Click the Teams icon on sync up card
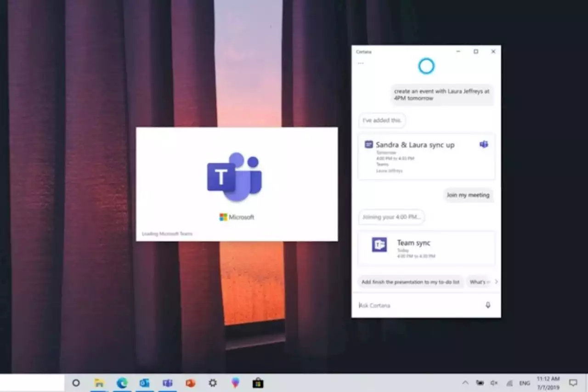Image resolution: width=588 pixels, height=392 pixels. pos(484,144)
